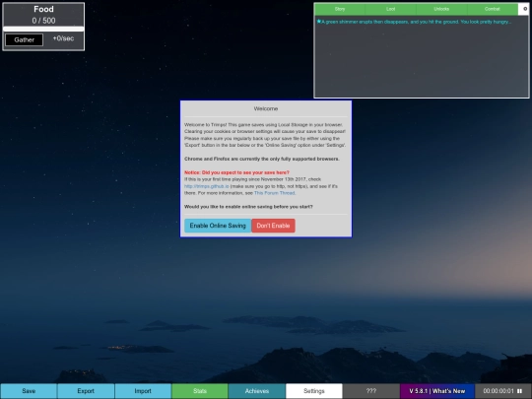Toggle the Loot message filter tab
The height and width of the screenshot is (399, 532).
(390, 9)
